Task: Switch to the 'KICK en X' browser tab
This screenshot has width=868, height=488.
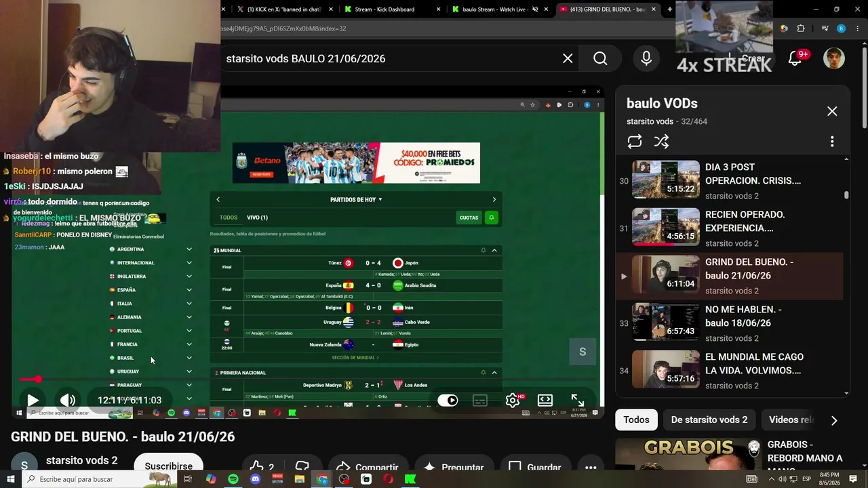Action: [283, 9]
